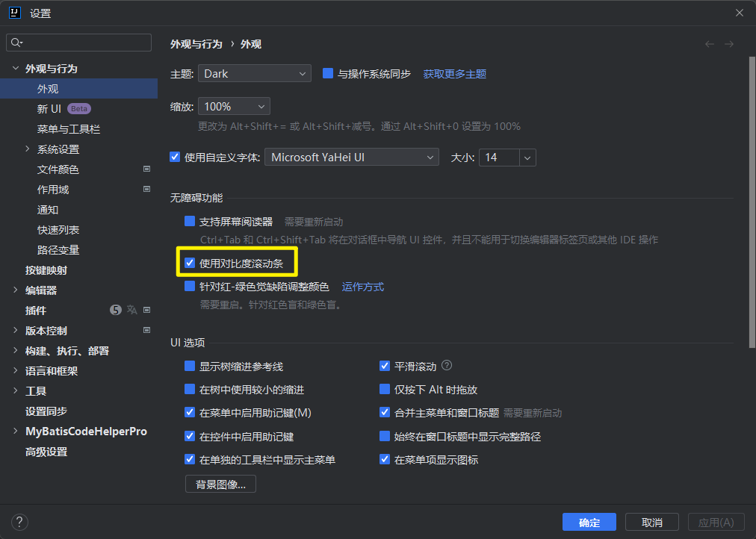Viewport: 756px width, 539px height.
Task: Click the vertical scrollbar in settings panel
Action: 752,202
